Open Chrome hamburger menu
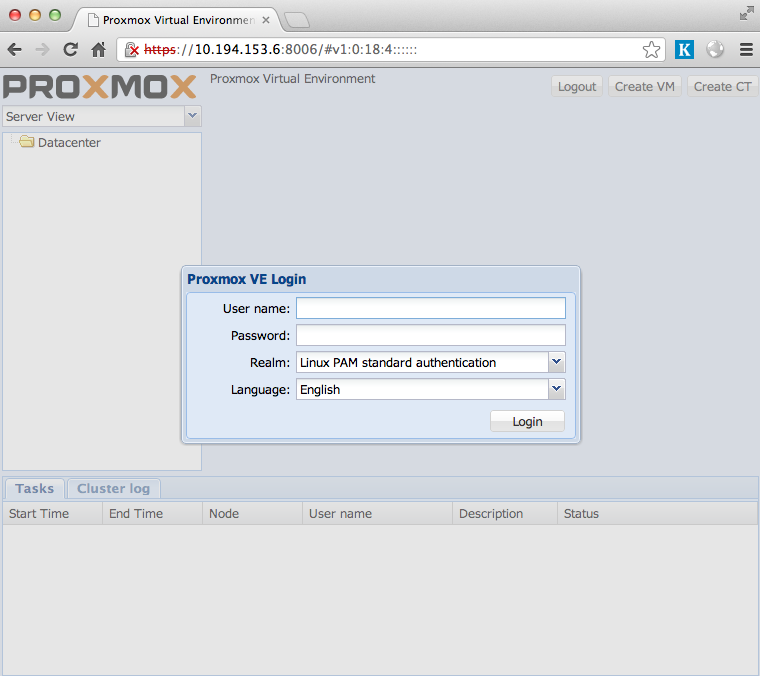The height and width of the screenshot is (676, 760). (x=746, y=49)
